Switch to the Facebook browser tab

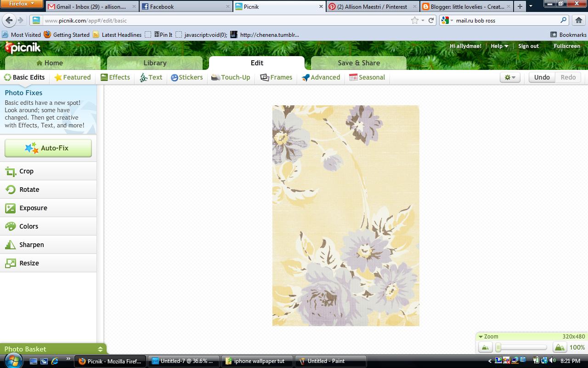pyautogui.click(x=186, y=6)
